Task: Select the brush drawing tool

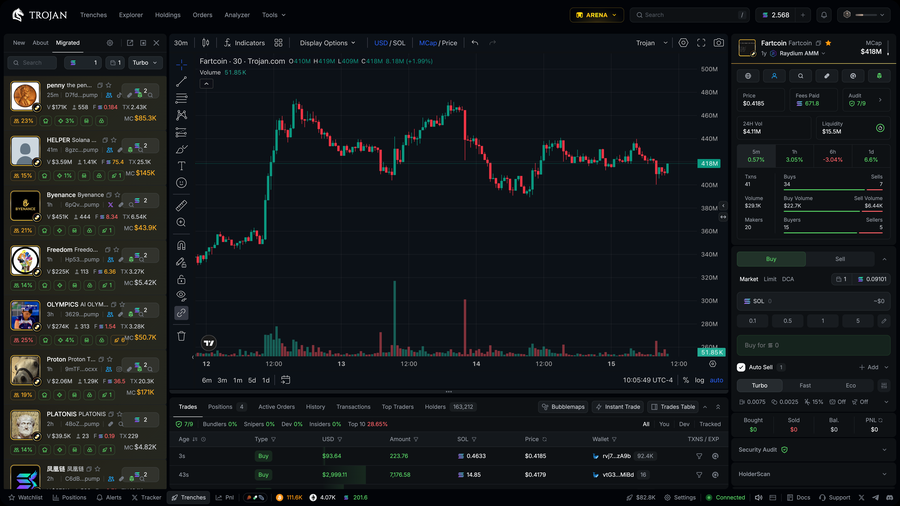Action: click(181, 149)
